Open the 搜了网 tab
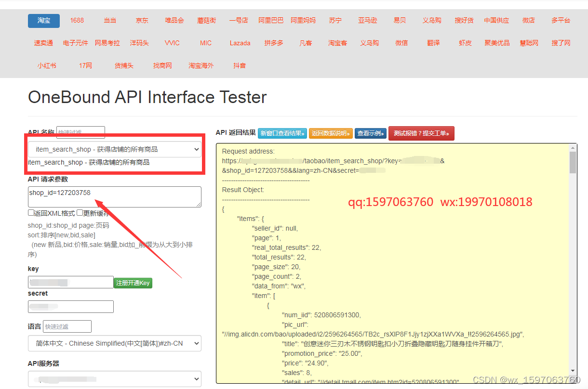 [561, 43]
